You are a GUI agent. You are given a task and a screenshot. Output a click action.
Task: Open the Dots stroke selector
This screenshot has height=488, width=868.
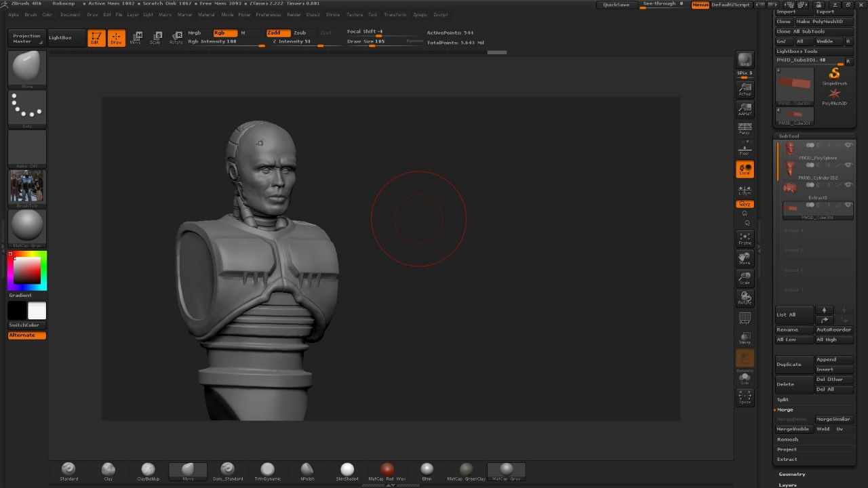(27, 109)
